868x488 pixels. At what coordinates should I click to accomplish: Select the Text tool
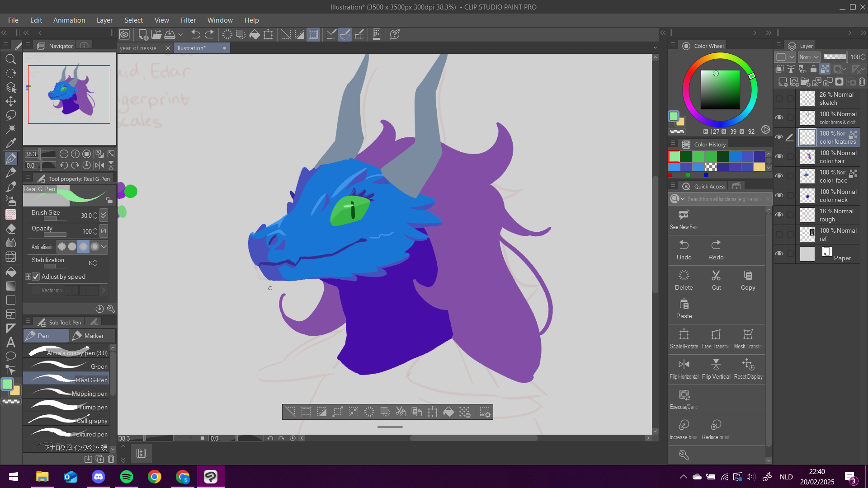(11, 343)
